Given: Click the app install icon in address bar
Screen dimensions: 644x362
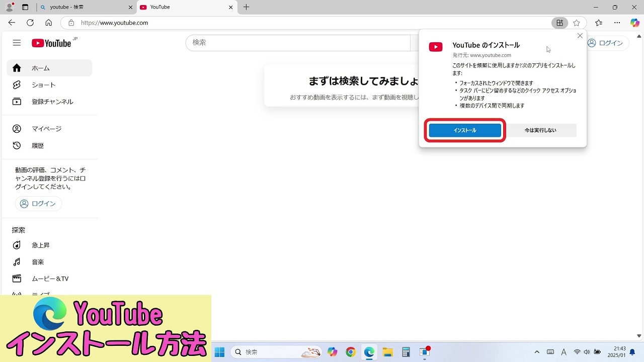Looking at the screenshot, I should [559, 23].
